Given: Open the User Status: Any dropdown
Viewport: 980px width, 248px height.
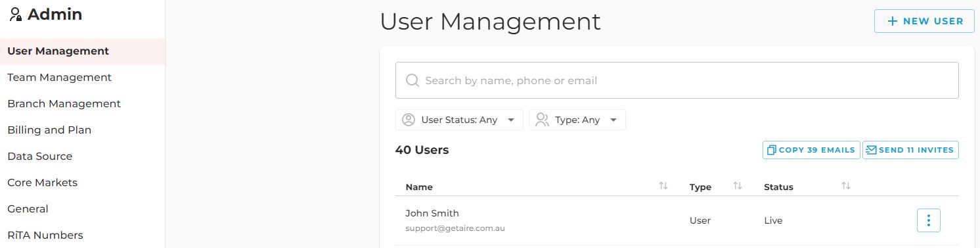Looking at the screenshot, I should 459,120.
